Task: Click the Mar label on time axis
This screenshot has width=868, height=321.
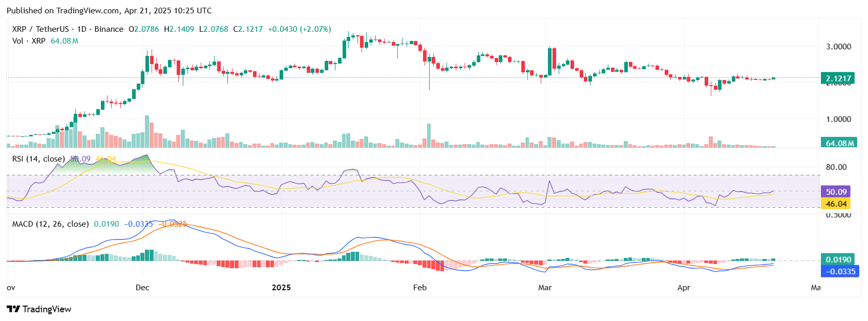Action: point(545,288)
